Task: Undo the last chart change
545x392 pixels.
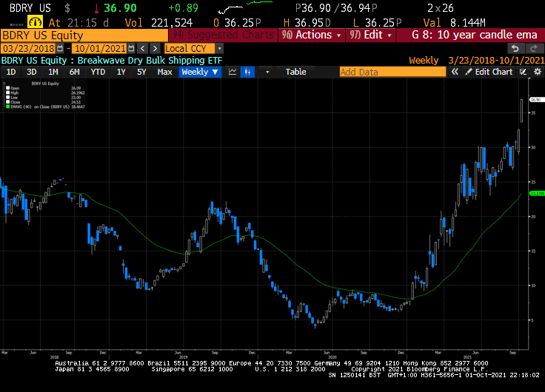Action: [515, 48]
